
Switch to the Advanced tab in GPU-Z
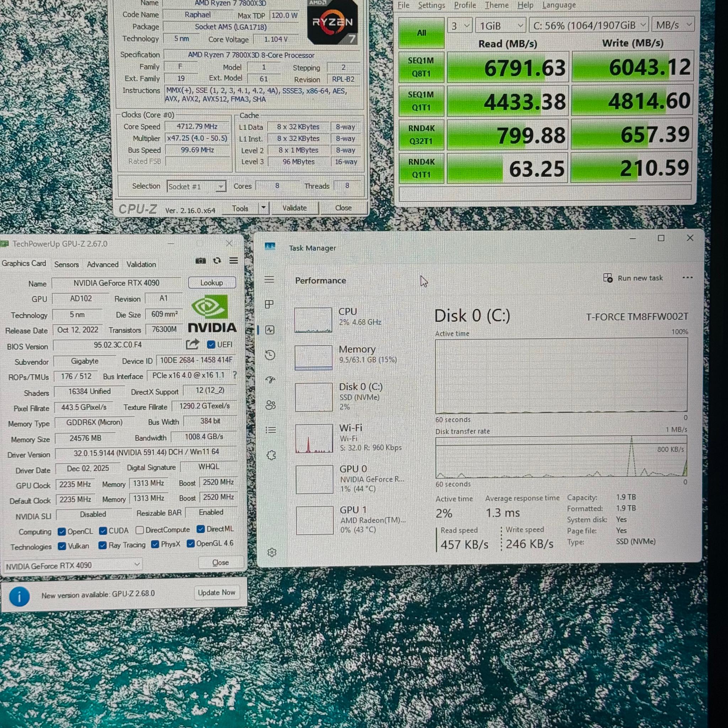(102, 264)
